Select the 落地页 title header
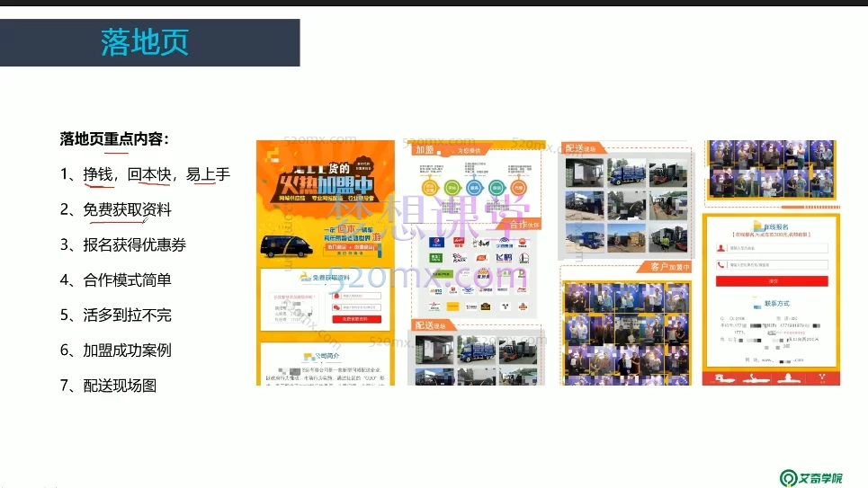The width and height of the screenshot is (868, 488). (x=144, y=42)
